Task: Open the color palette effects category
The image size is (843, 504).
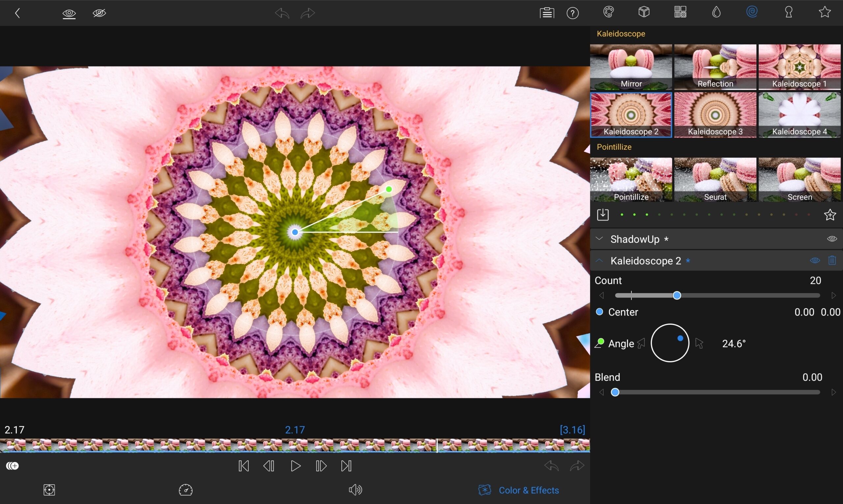Action: 608,12
